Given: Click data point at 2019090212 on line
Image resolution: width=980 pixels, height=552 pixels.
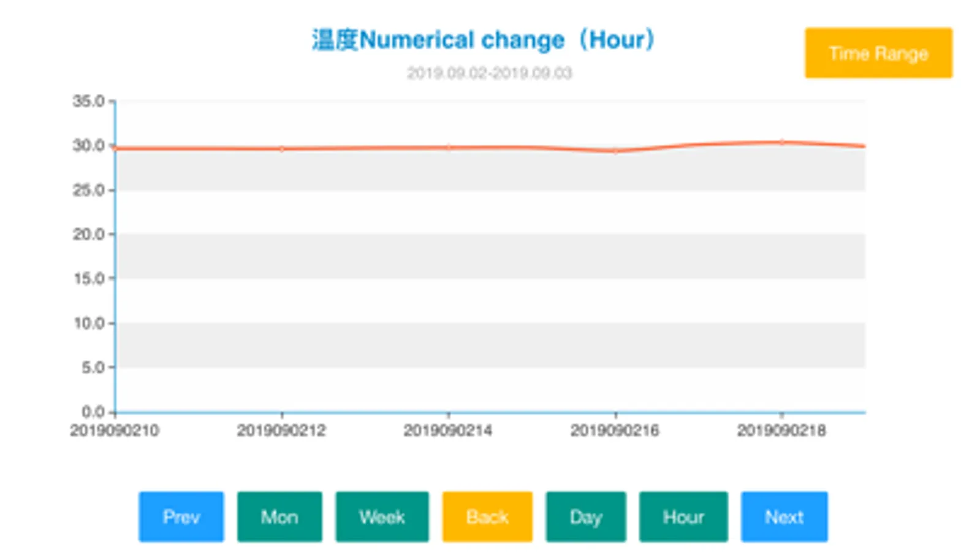Looking at the screenshot, I should (282, 148).
